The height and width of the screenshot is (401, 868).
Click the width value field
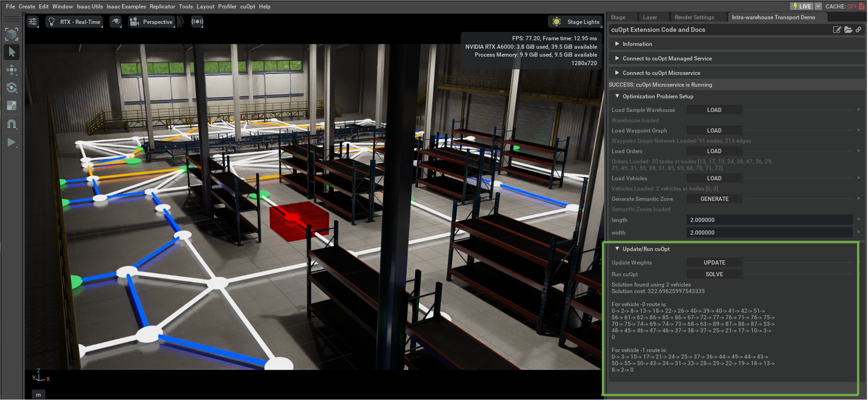coord(769,232)
